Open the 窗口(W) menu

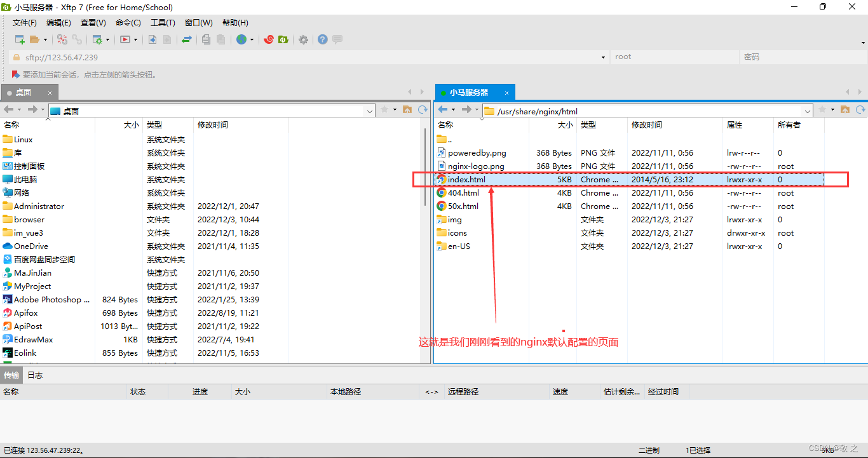199,22
